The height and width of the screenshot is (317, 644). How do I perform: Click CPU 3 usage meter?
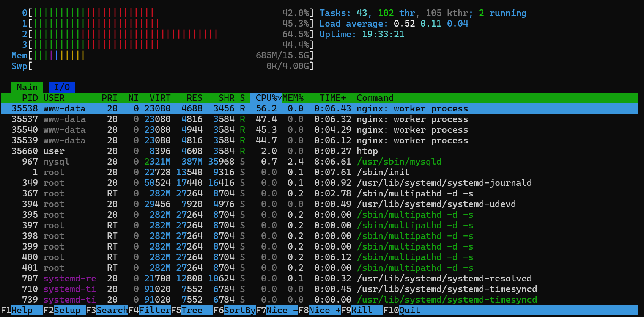tap(168, 45)
